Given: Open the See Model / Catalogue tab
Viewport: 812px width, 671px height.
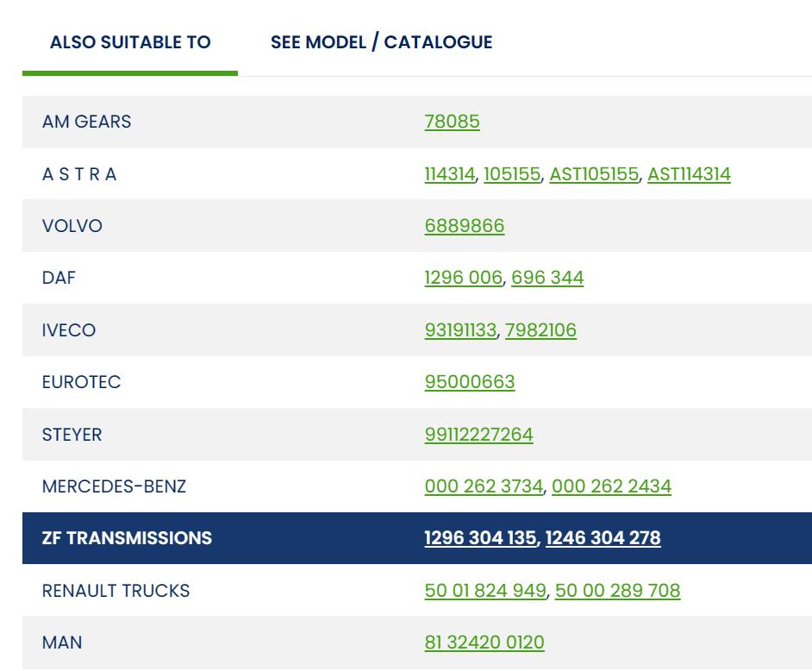Looking at the screenshot, I should point(381,42).
